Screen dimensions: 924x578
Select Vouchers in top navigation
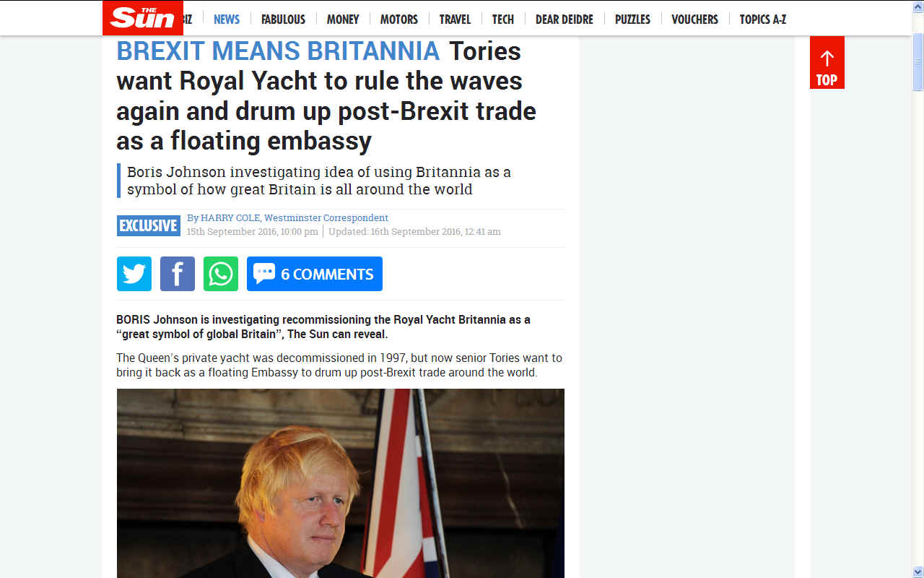coord(694,20)
